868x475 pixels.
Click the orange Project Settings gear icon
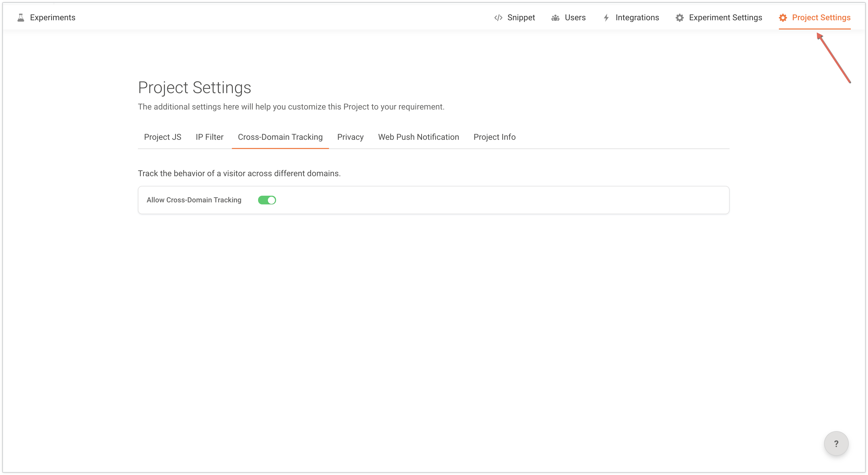tap(783, 18)
